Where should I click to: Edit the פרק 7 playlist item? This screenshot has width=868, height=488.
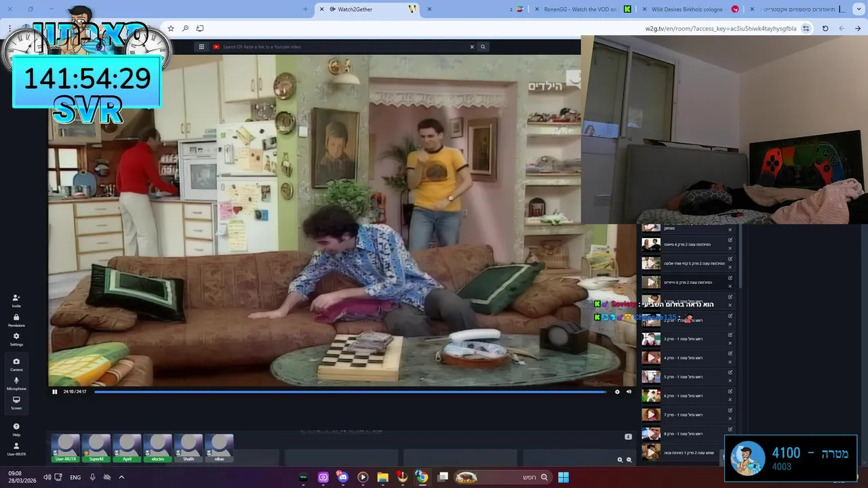pos(730,410)
